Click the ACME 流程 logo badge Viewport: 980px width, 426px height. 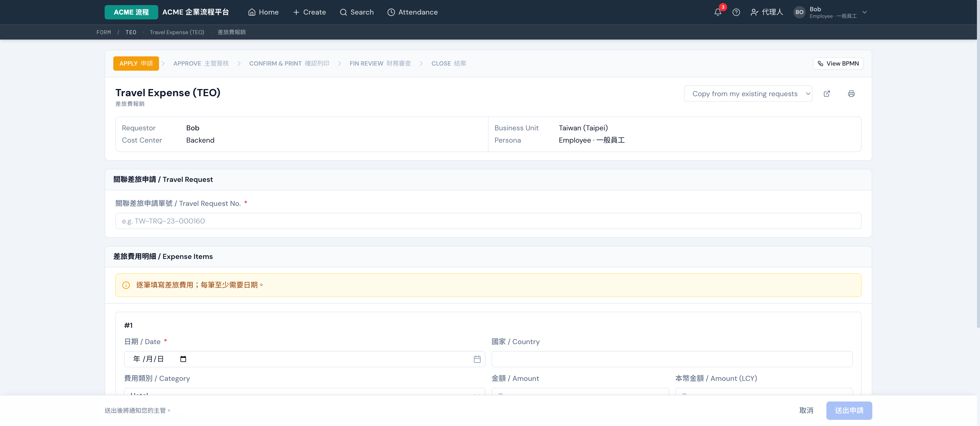coord(131,12)
